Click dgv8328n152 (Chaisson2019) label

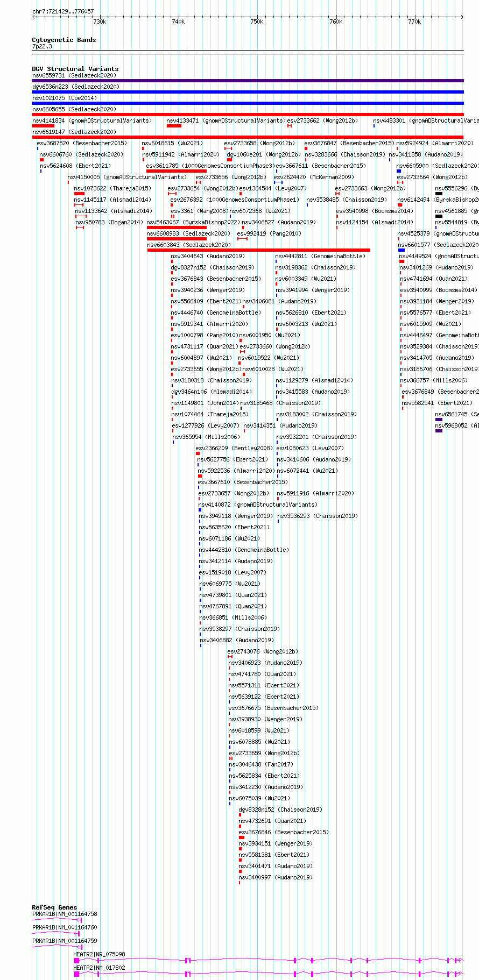tap(280, 809)
